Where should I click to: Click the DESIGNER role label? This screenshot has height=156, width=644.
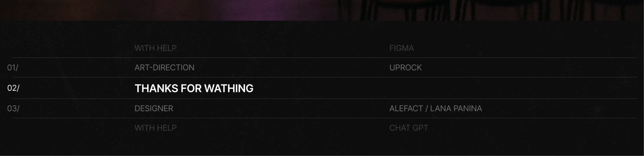(154, 108)
